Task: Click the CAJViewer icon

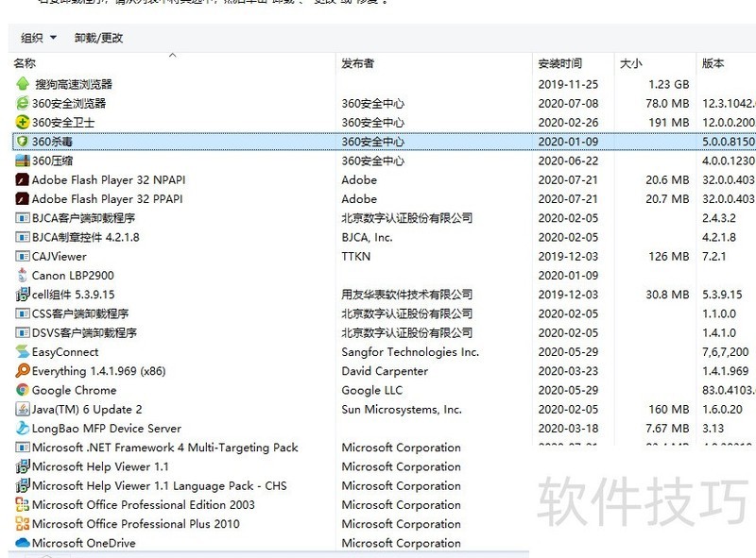Action: click(23, 256)
